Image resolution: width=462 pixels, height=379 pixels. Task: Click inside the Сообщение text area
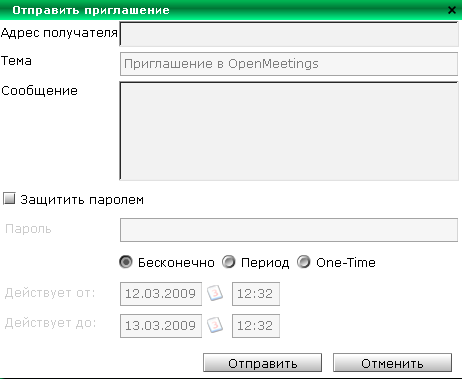[x=289, y=131]
